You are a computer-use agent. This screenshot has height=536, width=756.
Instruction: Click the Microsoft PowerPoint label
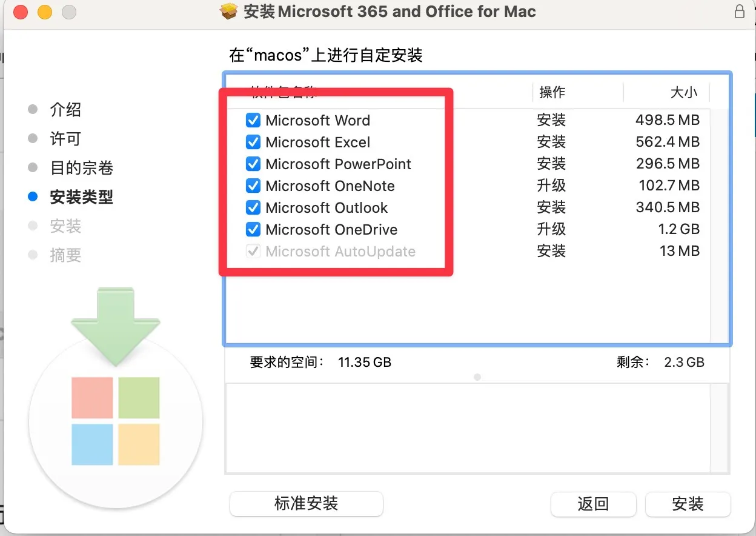[x=339, y=164]
